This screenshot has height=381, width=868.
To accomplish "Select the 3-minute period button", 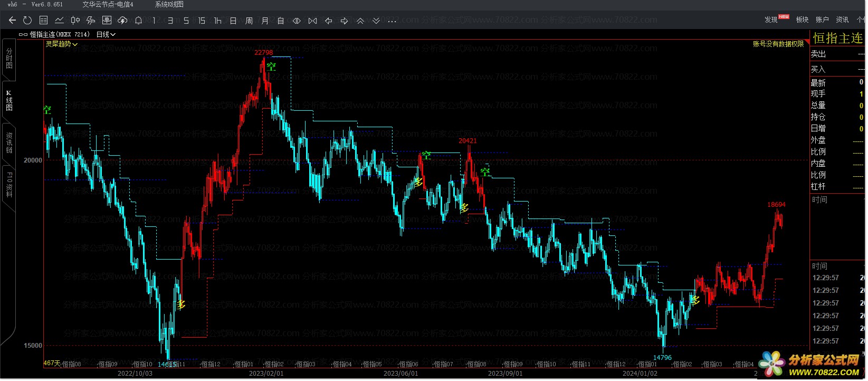I will click(x=170, y=21).
